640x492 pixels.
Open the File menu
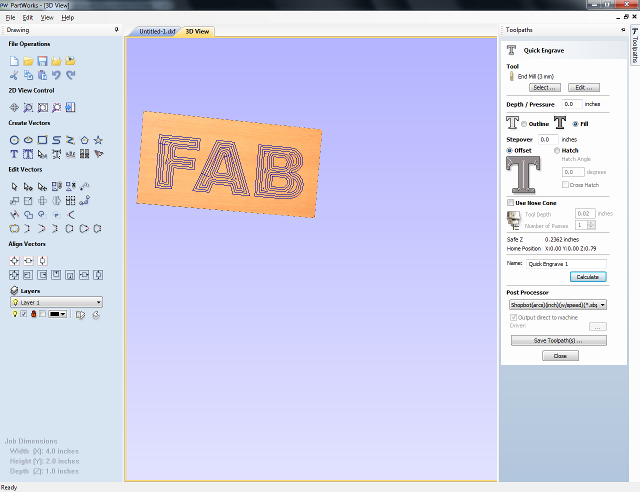tap(10, 18)
